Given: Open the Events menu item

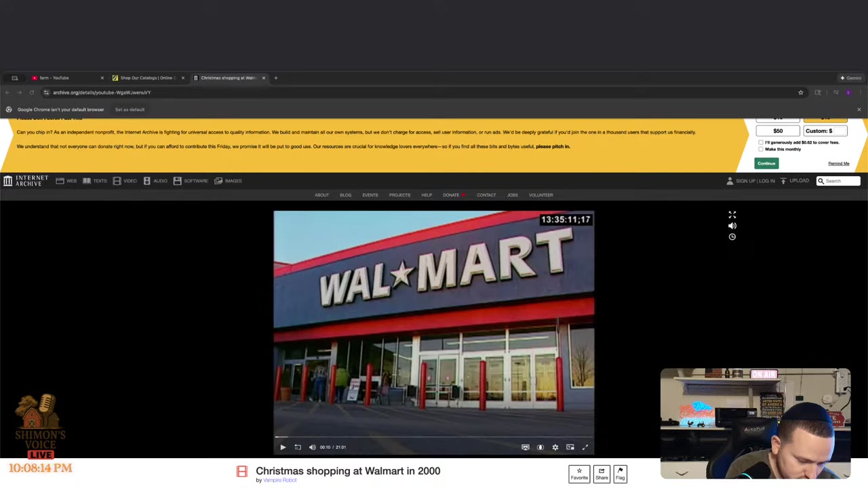Looking at the screenshot, I should (x=370, y=195).
